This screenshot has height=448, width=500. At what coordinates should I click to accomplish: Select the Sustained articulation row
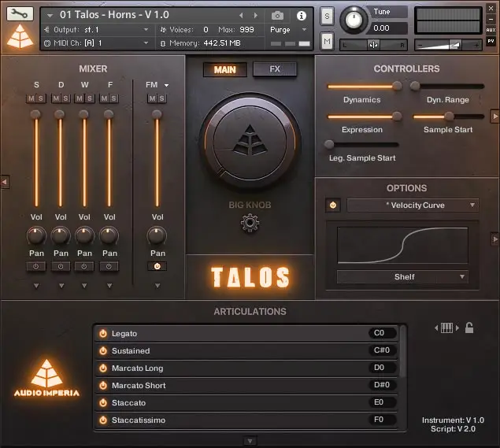(246, 350)
